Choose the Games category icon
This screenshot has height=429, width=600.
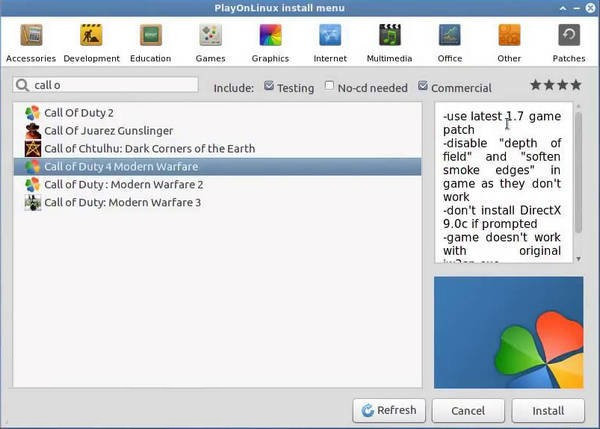coord(211,43)
